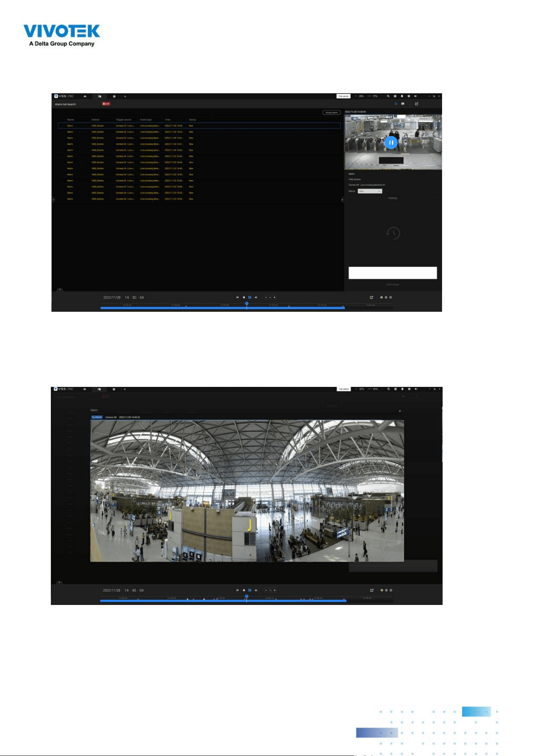Open the settings gear tab in lower screenshot

click(114, 389)
